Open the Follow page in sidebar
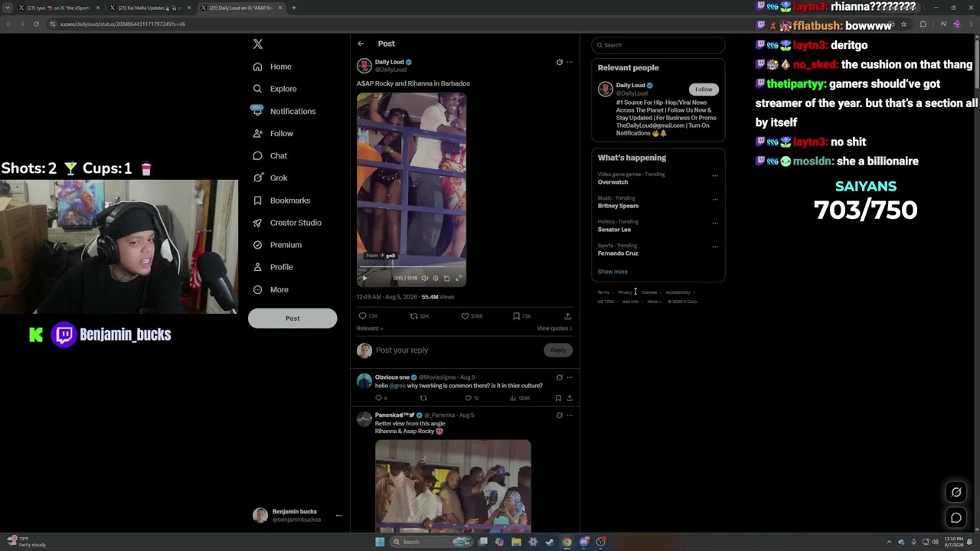The width and height of the screenshot is (980, 551). point(273,133)
